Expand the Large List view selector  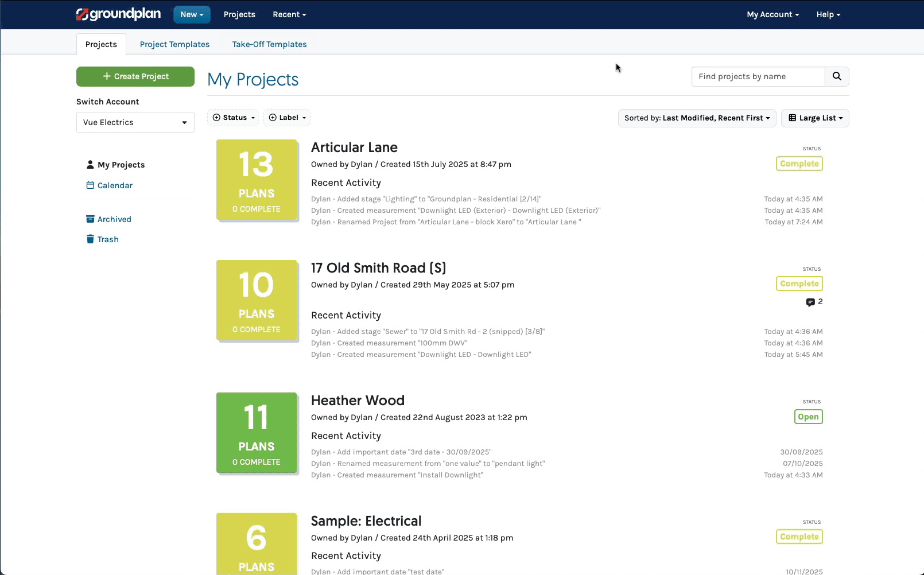click(815, 118)
